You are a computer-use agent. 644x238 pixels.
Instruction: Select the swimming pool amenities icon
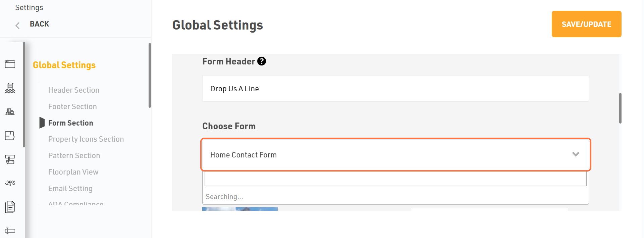10,88
